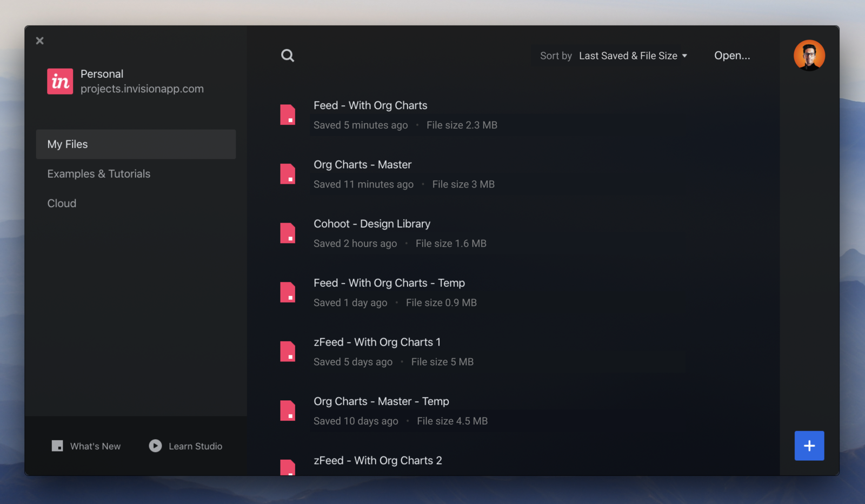The image size is (865, 504).
Task: Select the Org Charts - Master document icon
Action: pos(288,174)
